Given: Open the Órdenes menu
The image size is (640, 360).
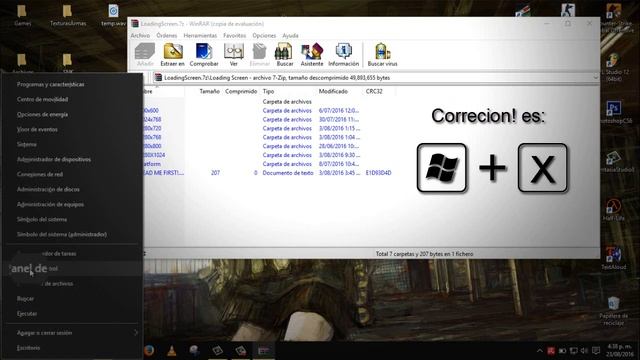Looking at the screenshot, I should point(167,36).
